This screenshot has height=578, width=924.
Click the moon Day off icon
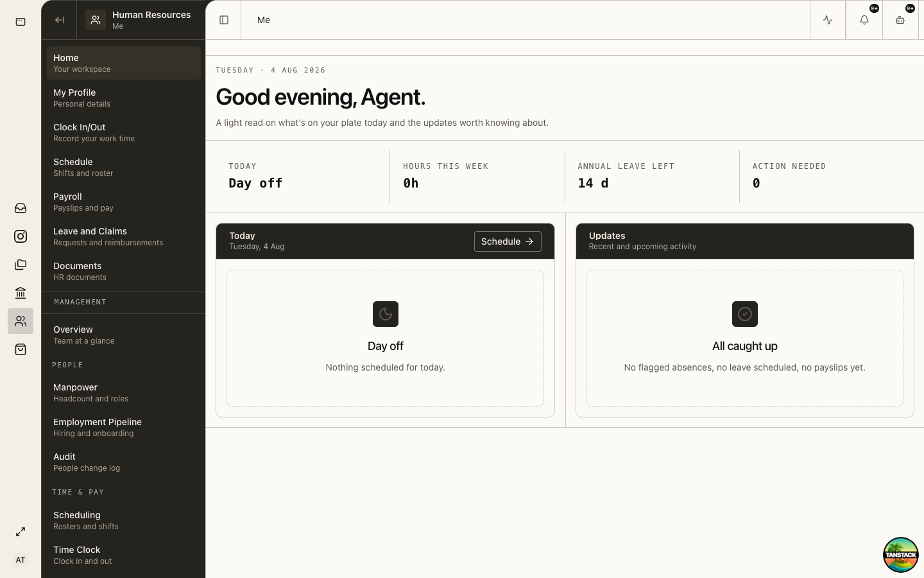[386, 314]
